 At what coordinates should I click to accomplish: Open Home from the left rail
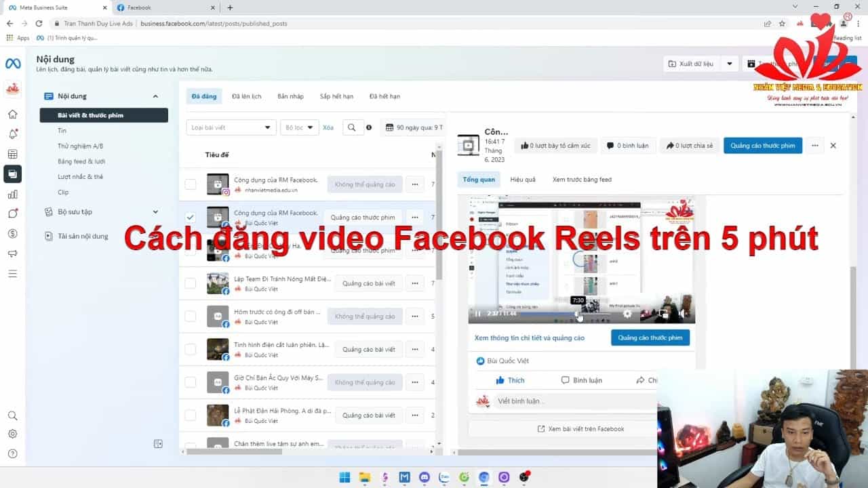[x=12, y=114]
